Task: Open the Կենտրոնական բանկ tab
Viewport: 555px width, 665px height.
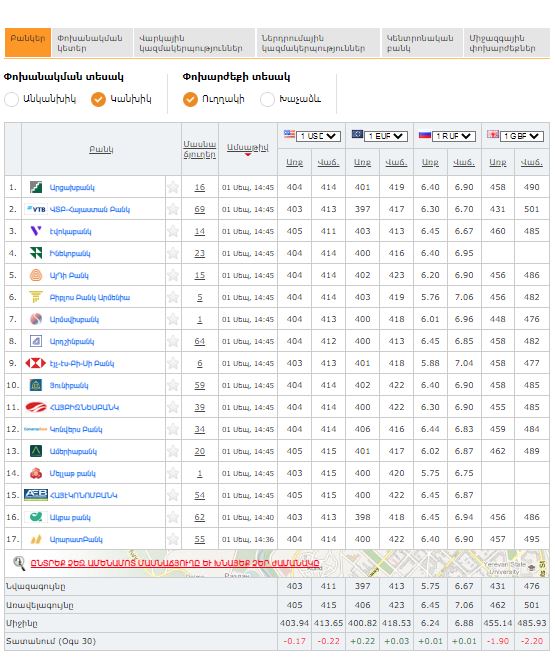Action: point(422,42)
